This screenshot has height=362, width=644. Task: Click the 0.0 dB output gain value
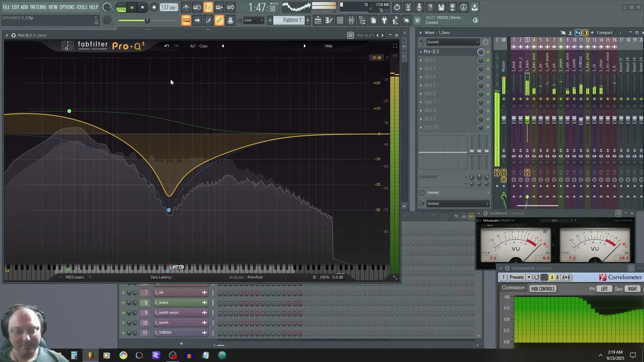(338, 277)
